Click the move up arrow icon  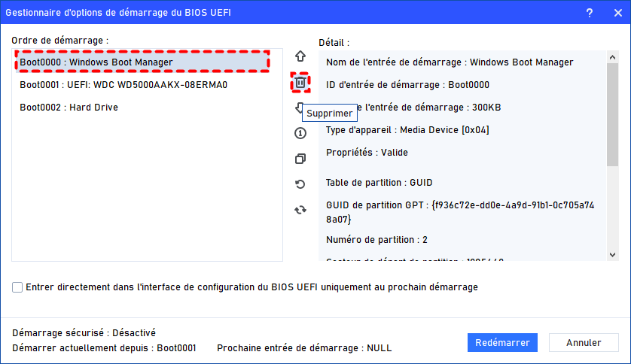pos(300,56)
